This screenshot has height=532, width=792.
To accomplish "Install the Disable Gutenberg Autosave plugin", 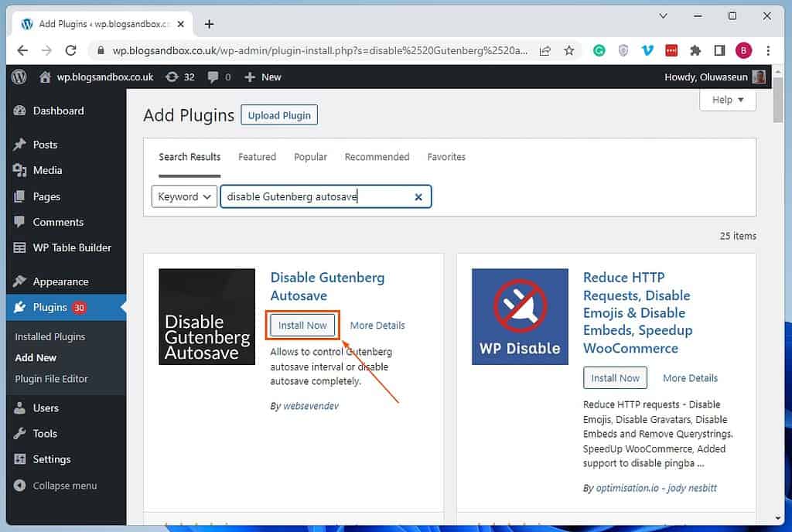I will (302, 326).
